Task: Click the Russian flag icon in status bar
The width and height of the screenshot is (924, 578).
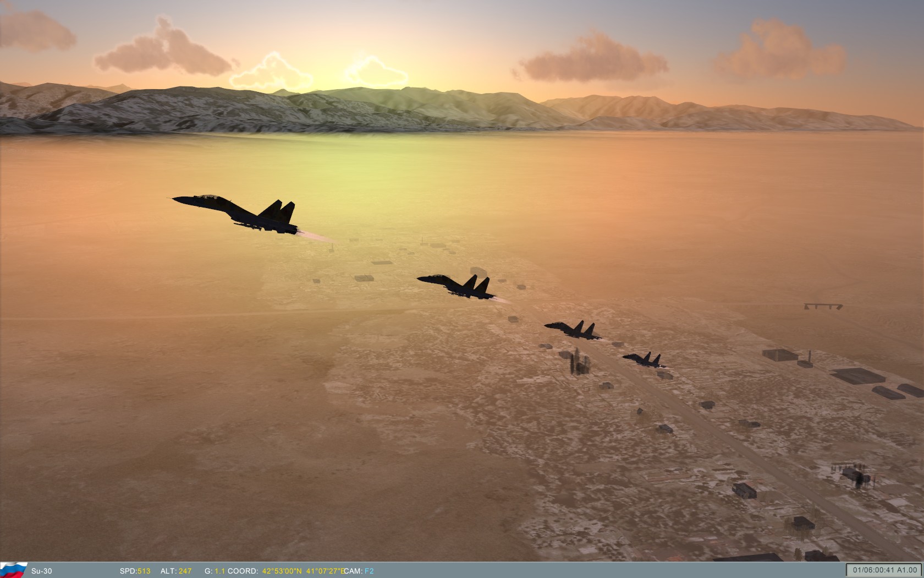Action: click(x=14, y=570)
